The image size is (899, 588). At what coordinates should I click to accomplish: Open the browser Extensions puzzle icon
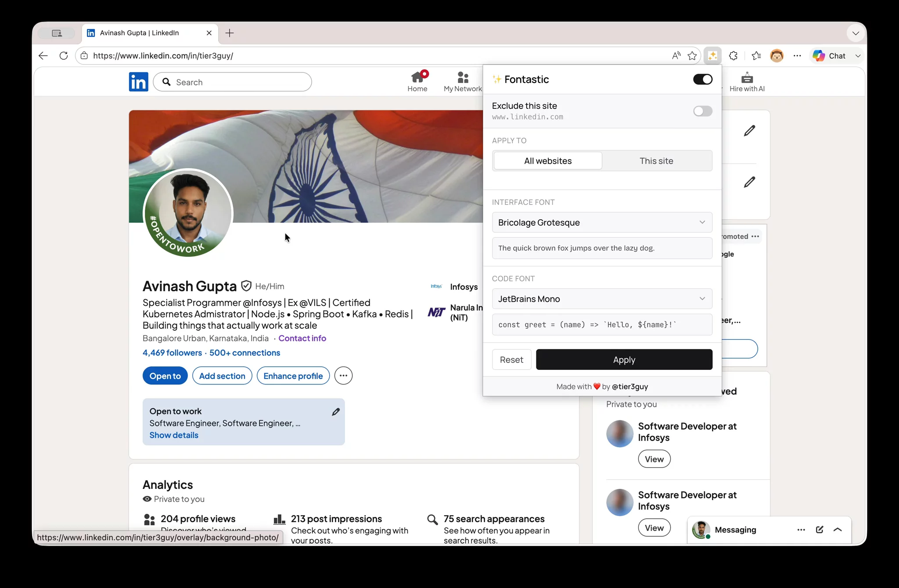(x=733, y=56)
